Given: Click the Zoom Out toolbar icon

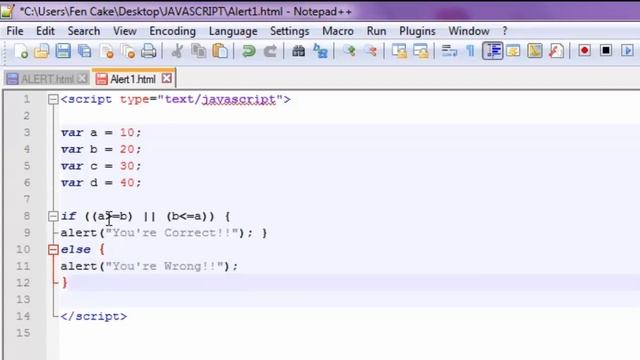Looking at the screenshot, I should click(x=371, y=51).
